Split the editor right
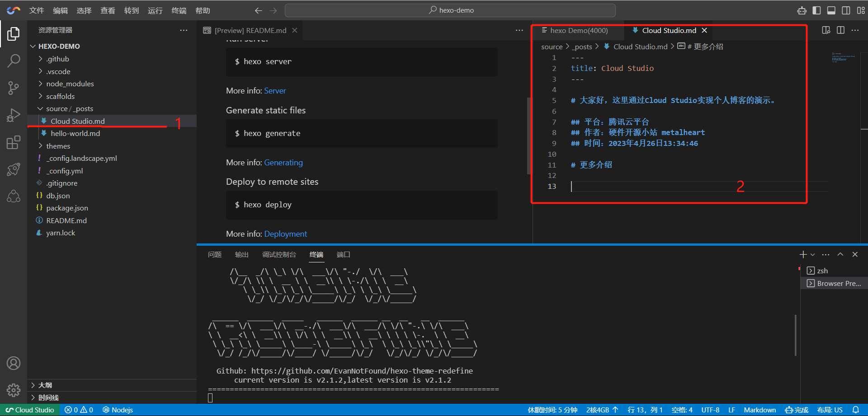The height and width of the screenshot is (416, 868). tap(840, 30)
